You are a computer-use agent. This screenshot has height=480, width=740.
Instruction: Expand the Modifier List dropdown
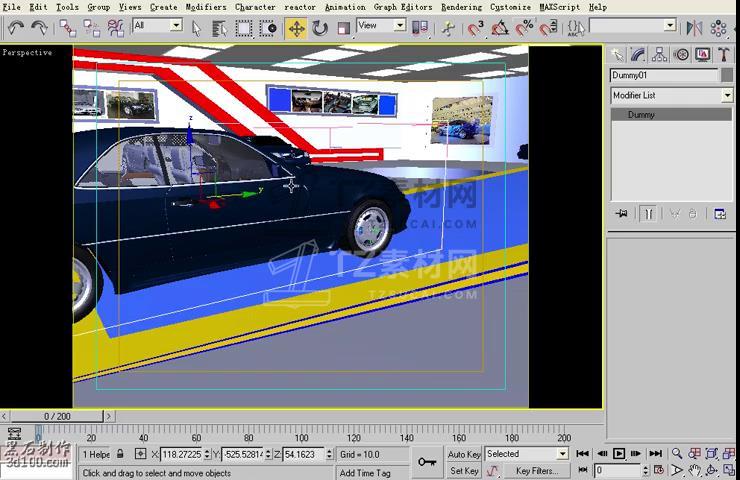click(727, 95)
